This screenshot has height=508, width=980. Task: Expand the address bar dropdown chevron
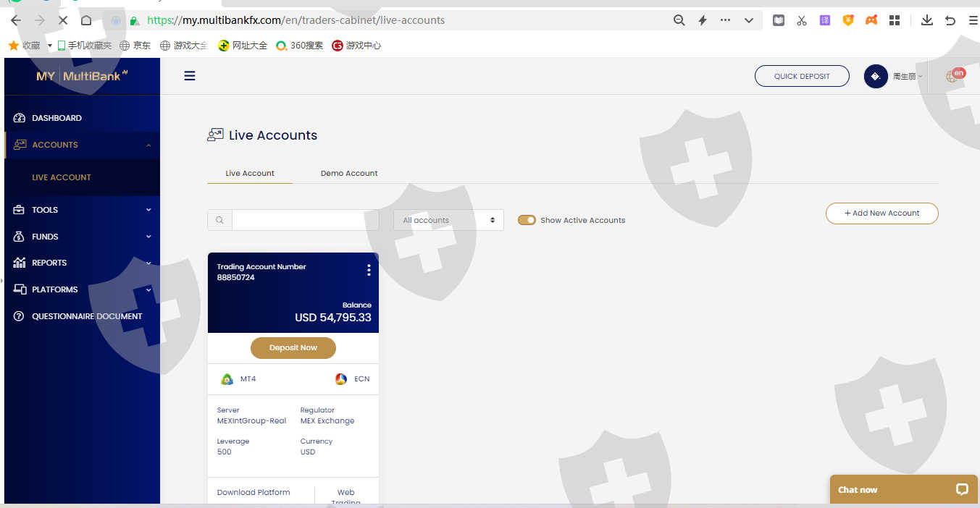(x=749, y=20)
